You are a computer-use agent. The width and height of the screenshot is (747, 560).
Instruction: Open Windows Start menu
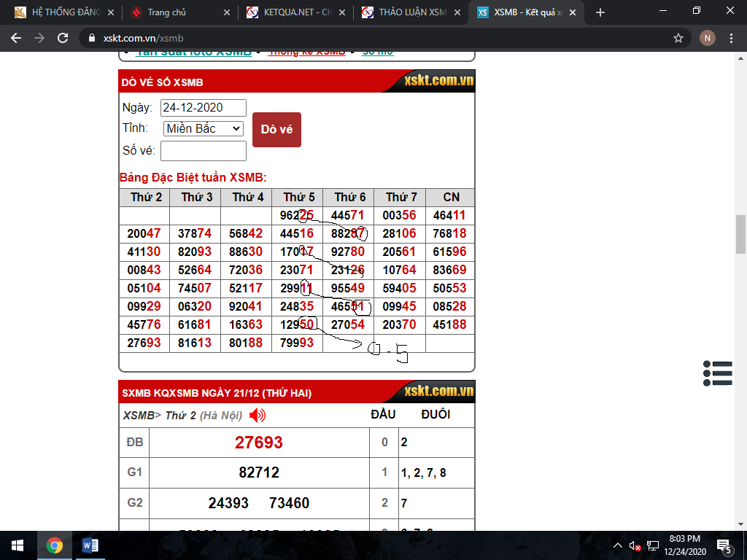18,545
